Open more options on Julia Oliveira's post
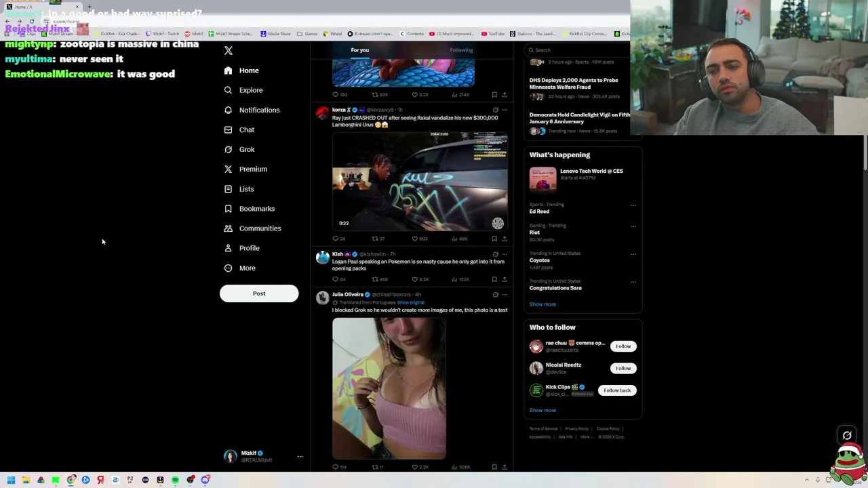 504,295
